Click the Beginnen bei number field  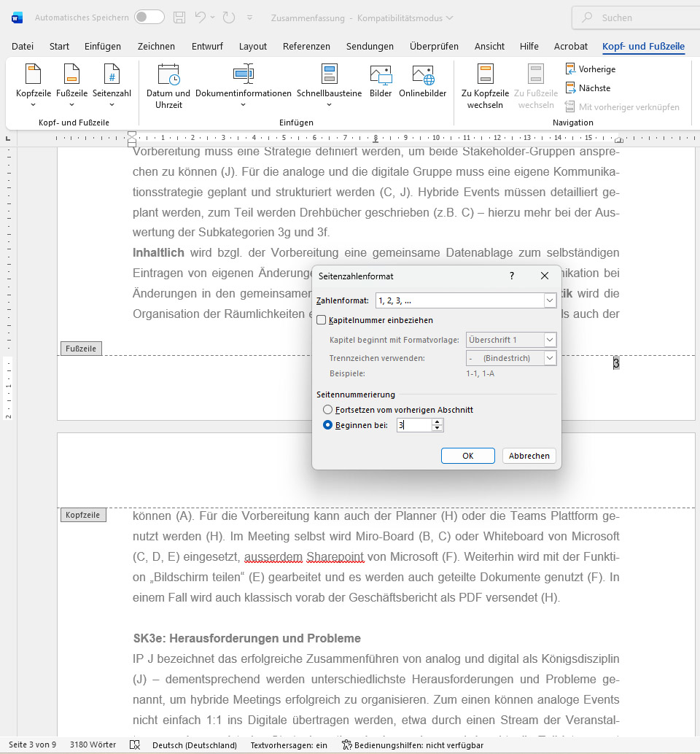tap(414, 425)
